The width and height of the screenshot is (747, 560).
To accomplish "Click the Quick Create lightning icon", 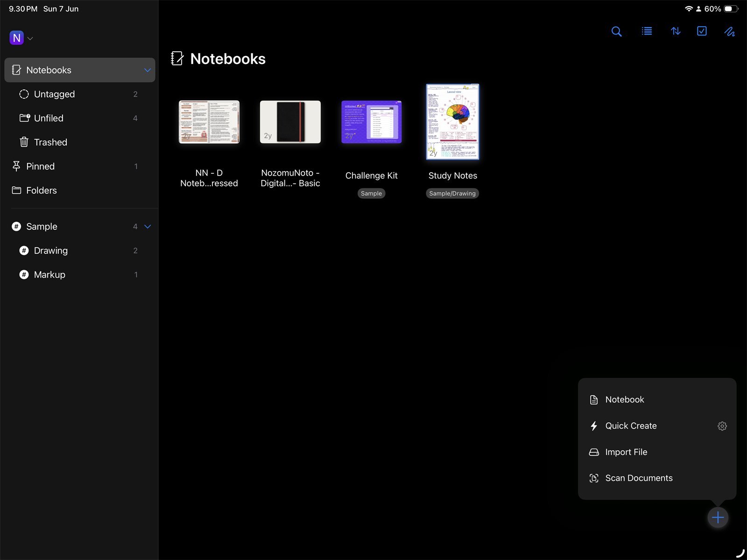I will click(x=594, y=426).
